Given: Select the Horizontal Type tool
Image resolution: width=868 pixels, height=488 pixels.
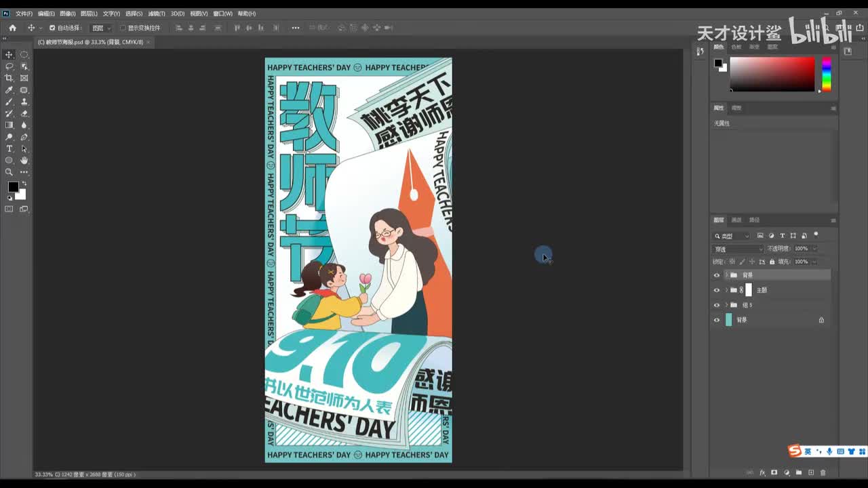Looking at the screenshot, I should [9, 148].
